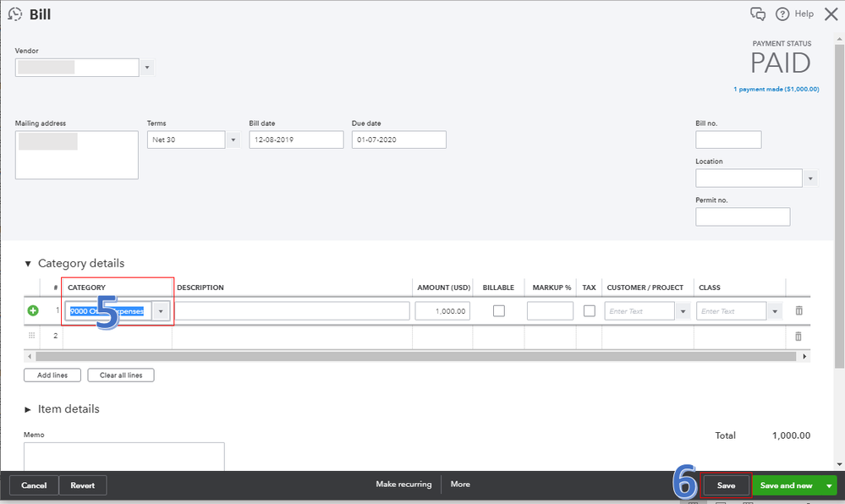845x504 pixels.
Task: Click the Permit no. field
Action: [743, 216]
